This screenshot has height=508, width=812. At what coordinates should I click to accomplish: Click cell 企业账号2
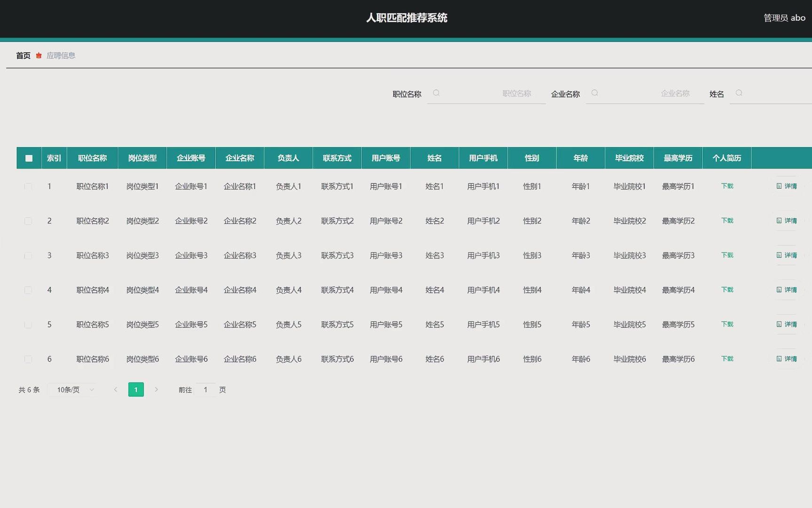191,221
